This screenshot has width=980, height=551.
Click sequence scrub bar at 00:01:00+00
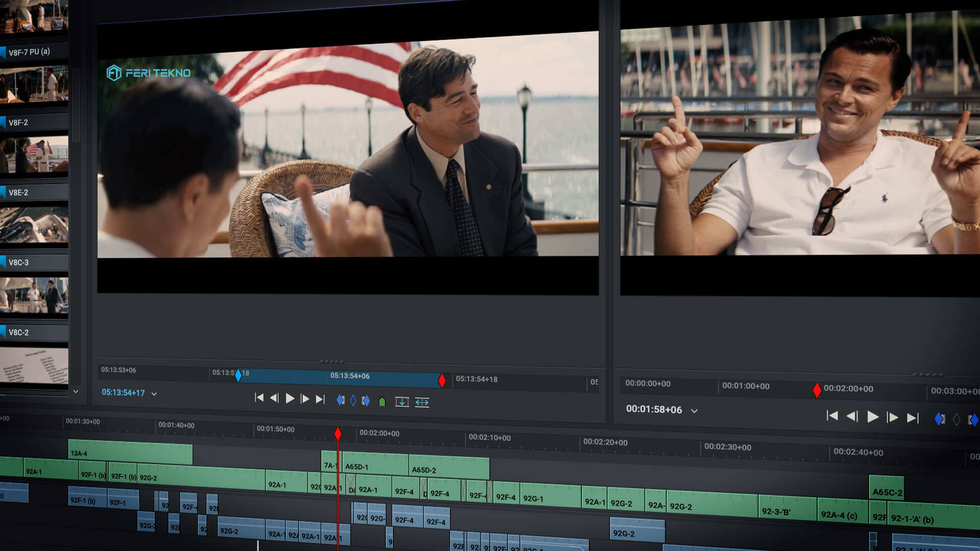tap(746, 386)
